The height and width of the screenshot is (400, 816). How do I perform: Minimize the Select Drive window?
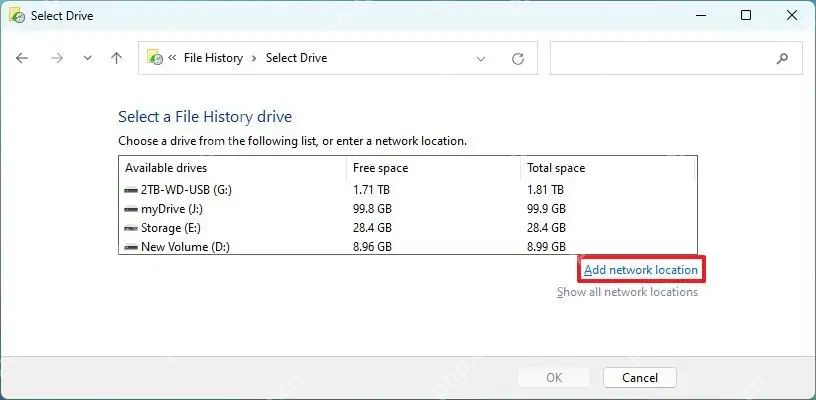pos(701,16)
